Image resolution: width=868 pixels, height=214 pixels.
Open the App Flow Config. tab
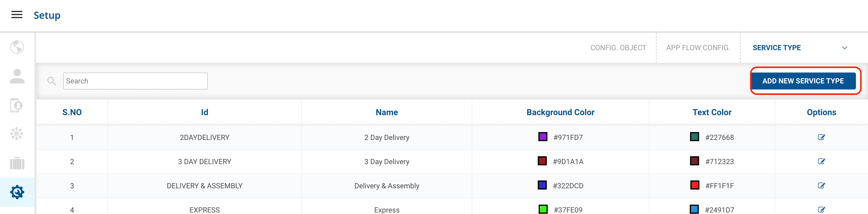pyautogui.click(x=698, y=48)
